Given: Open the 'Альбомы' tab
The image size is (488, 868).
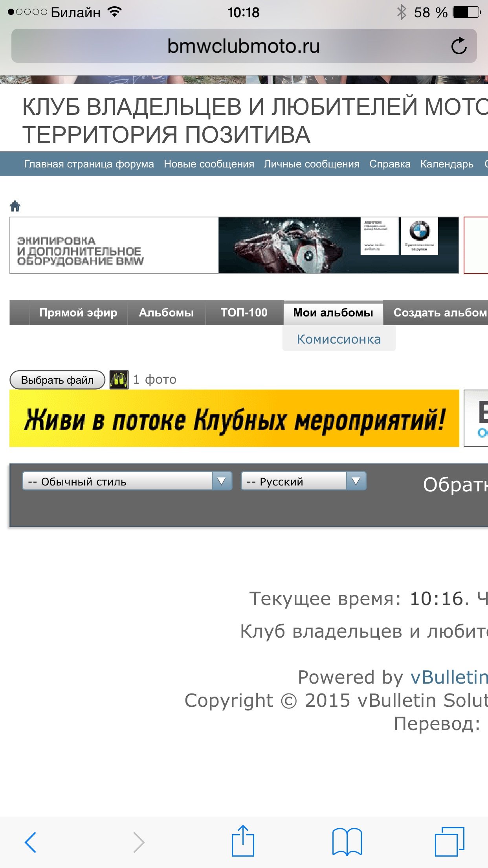Looking at the screenshot, I should coord(166,313).
